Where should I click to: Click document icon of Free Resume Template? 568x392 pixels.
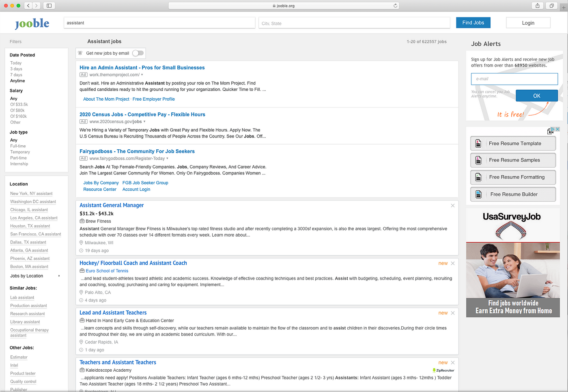coord(478,144)
